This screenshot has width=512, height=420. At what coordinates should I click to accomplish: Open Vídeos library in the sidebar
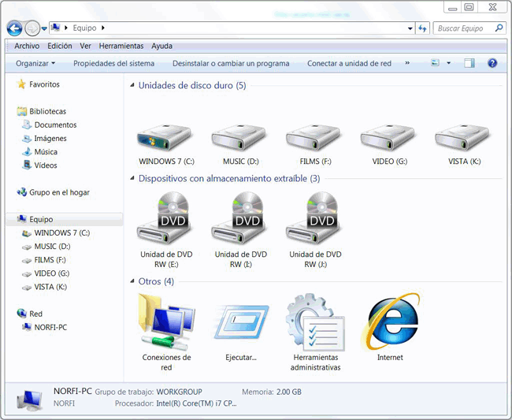[46, 165]
